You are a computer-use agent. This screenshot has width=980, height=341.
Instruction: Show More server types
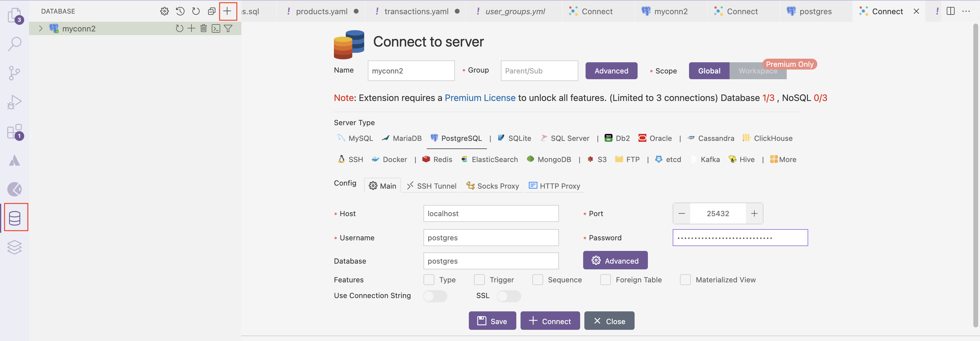[x=783, y=159]
